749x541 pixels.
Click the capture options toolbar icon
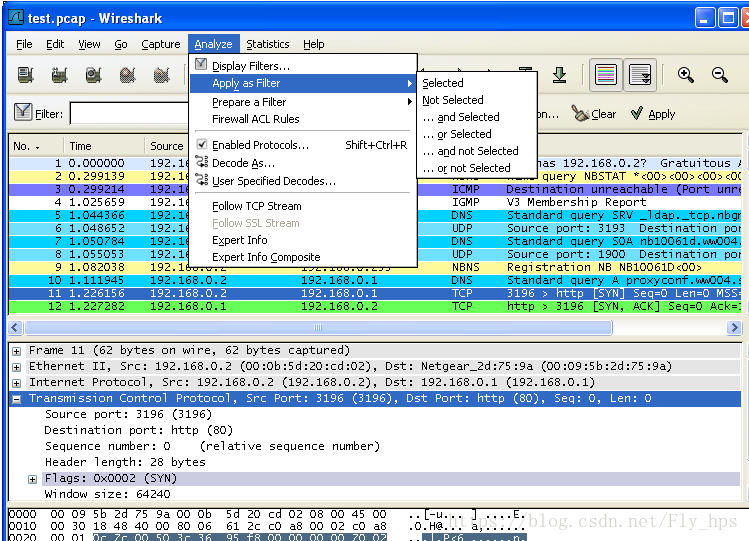(59, 75)
